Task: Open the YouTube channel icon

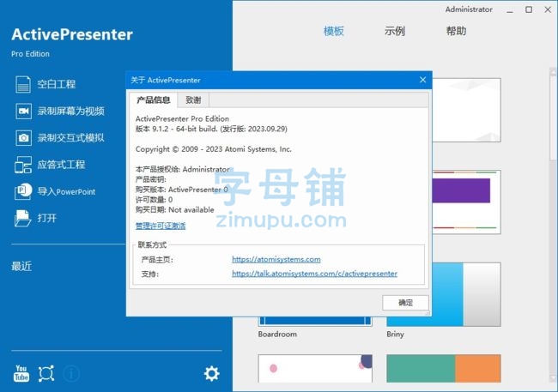Action: [x=21, y=373]
